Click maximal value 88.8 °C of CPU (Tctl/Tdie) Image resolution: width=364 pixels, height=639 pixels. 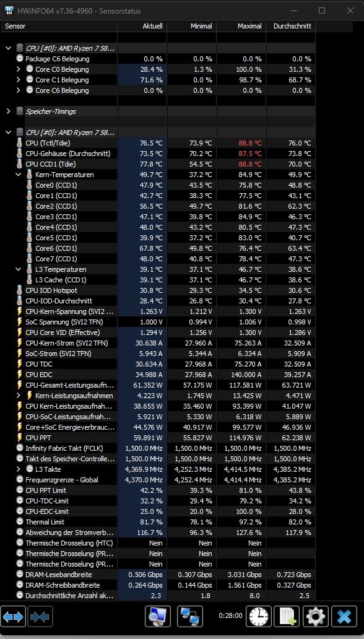250,143
